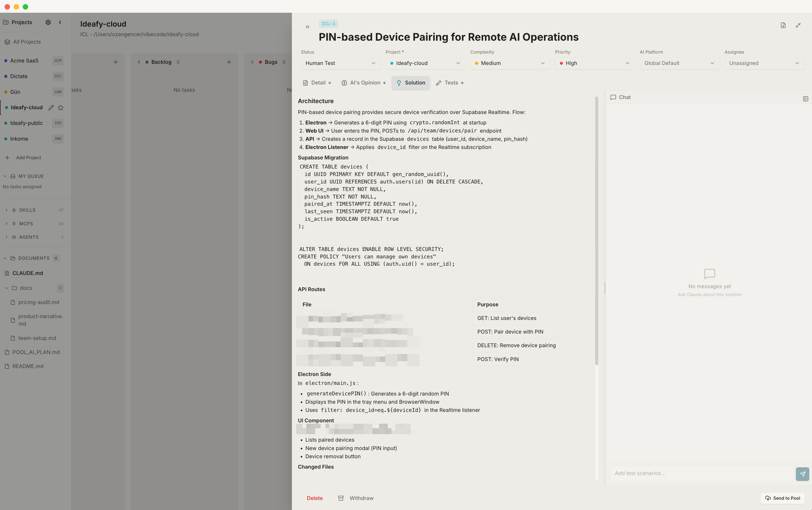Collapse the docs folder
812x510 pixels.
pyautogui.click(x=7, y=288)
